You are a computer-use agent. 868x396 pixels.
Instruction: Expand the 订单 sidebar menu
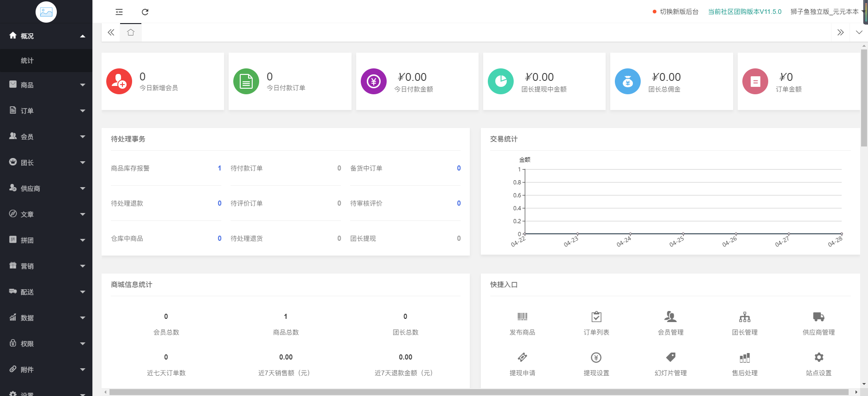pyautogui.click(x=46, y=111)
